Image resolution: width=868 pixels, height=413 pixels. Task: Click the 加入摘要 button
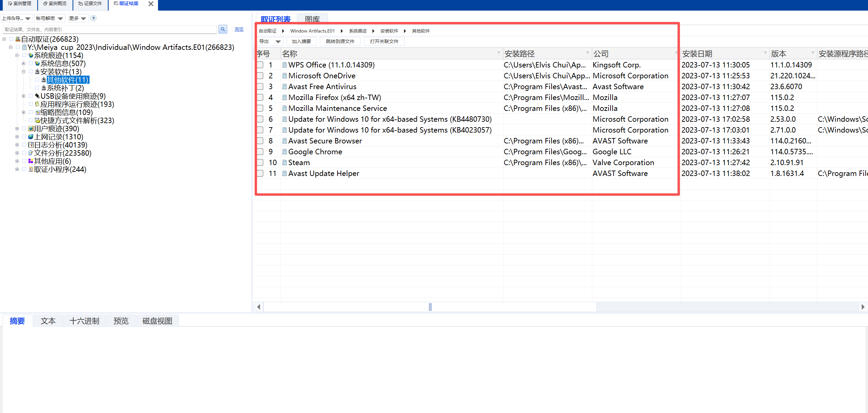pos(301,41)
